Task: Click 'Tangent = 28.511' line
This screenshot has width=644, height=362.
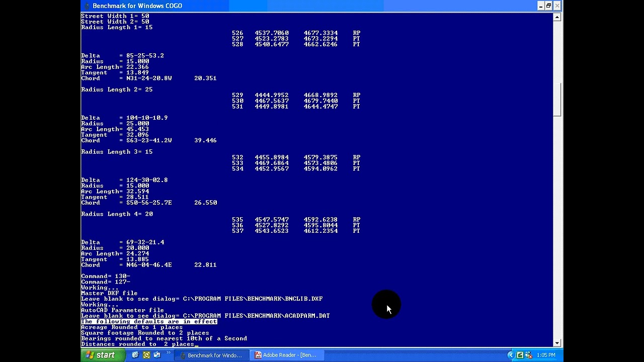Action: tap(115, 197)
